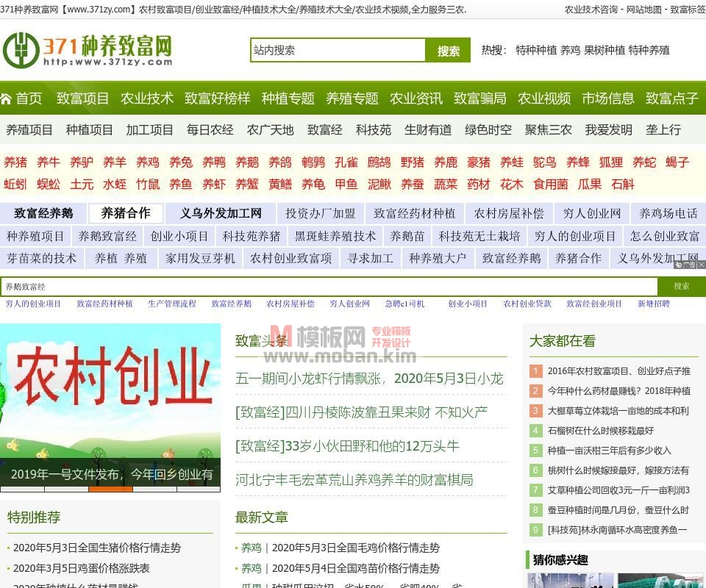Click the 投资办厂加盟 ad link
This screenshot has width=706, height=588.
click(x=320, y=213)
